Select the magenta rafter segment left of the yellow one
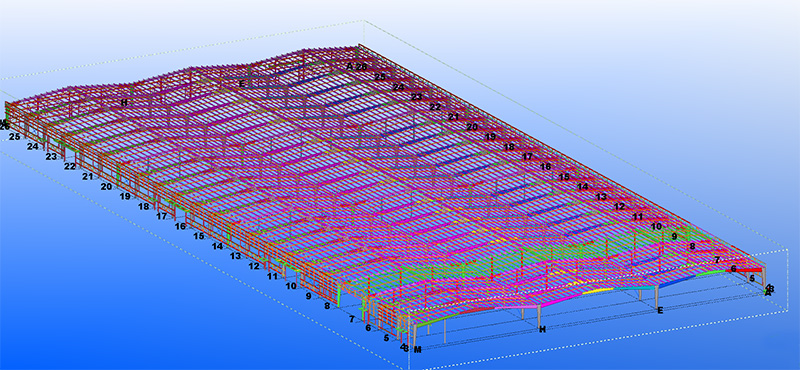The height and width of the screenshot is (370, 800). (562, 300)
